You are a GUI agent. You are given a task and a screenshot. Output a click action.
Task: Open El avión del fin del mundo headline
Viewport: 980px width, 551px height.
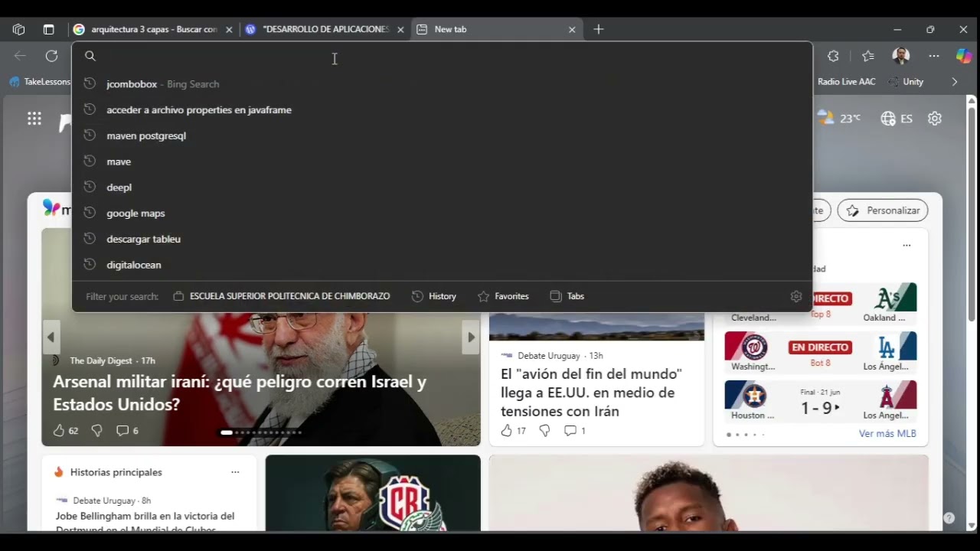coord(591,393)
